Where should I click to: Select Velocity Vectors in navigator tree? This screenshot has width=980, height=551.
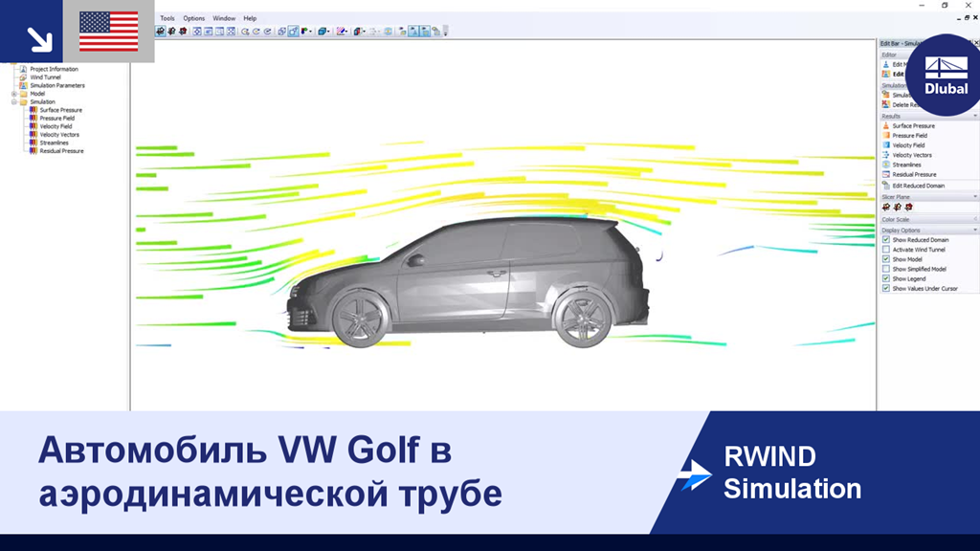pos(59,134)
